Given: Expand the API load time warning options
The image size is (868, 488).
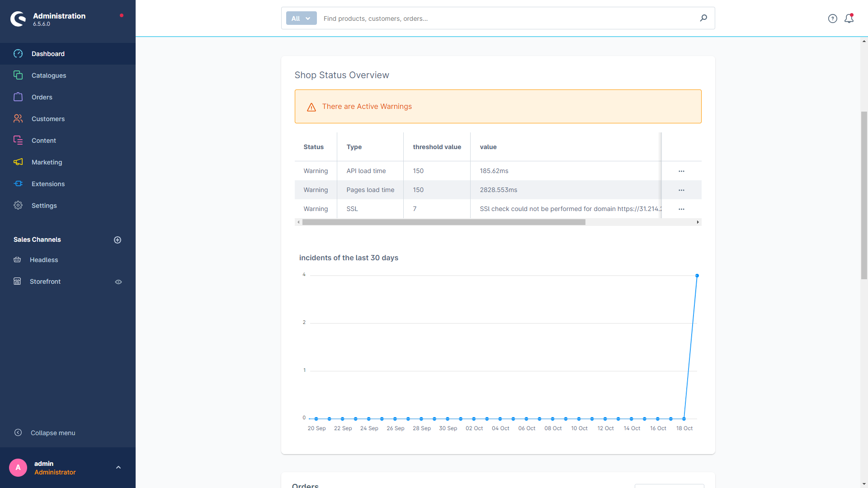Looking at the screenshot, I should [x=681, y=171].
